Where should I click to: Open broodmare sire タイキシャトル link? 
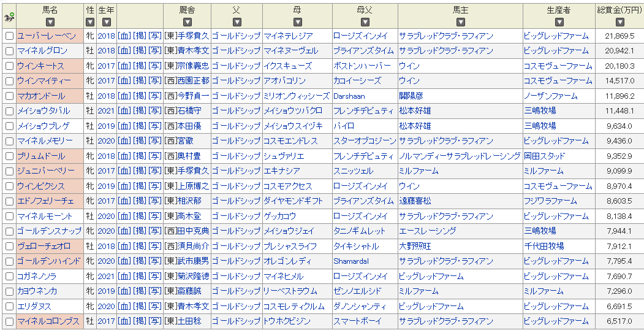[356, 246]
